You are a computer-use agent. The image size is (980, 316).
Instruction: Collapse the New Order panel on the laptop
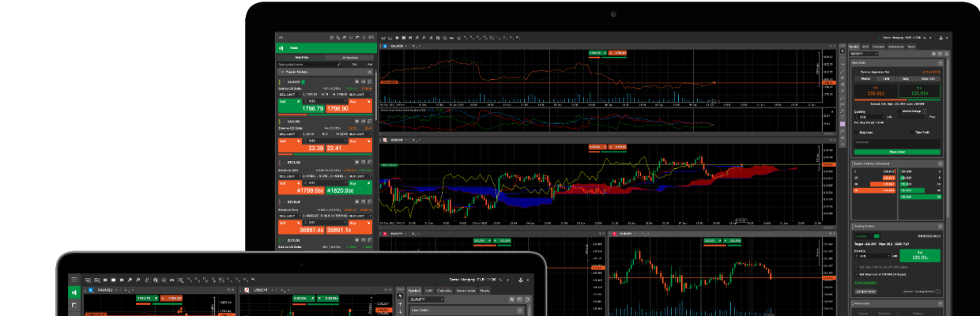[x=520, y=310]
